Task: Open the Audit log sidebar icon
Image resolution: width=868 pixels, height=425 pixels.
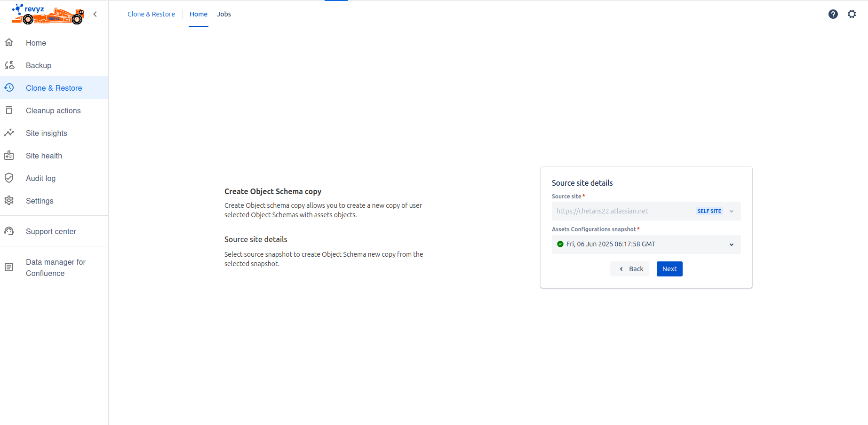Action: [x=9, y=178]
